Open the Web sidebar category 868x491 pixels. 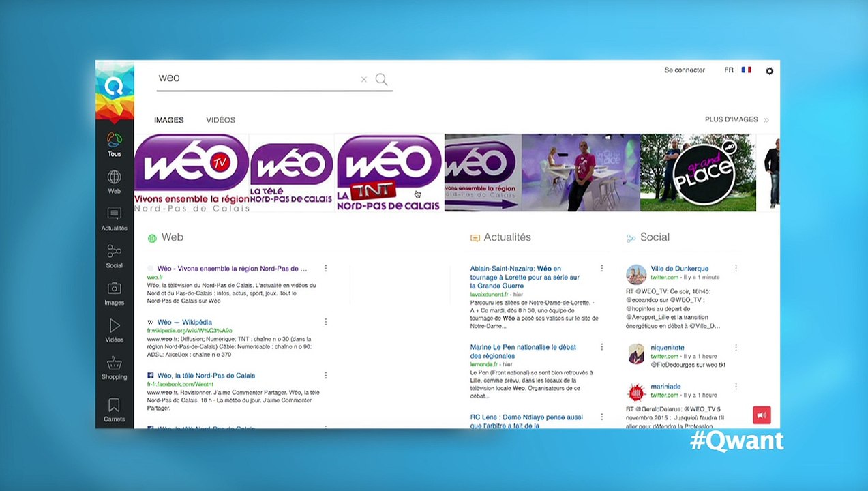point(115,181)
